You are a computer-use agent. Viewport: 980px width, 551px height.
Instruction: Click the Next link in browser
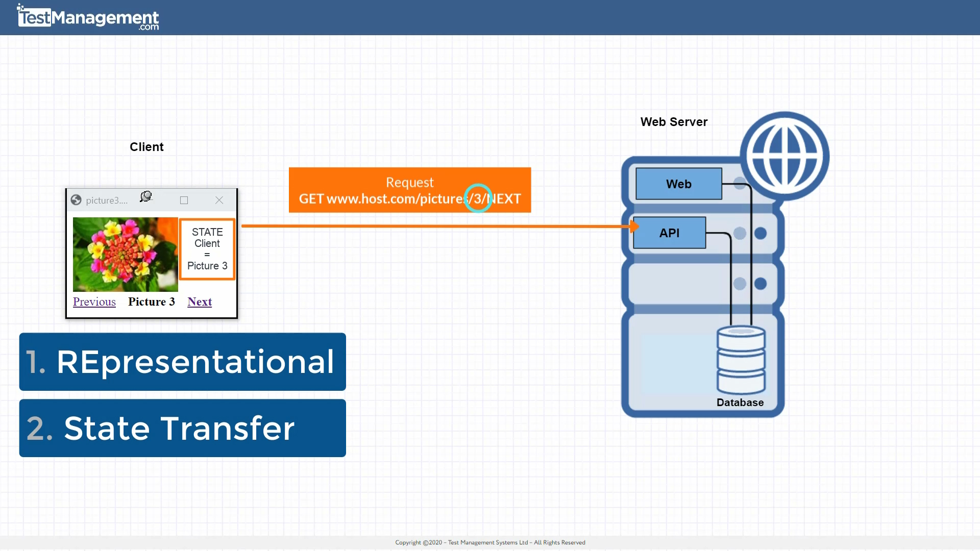[x=199, y=302]
